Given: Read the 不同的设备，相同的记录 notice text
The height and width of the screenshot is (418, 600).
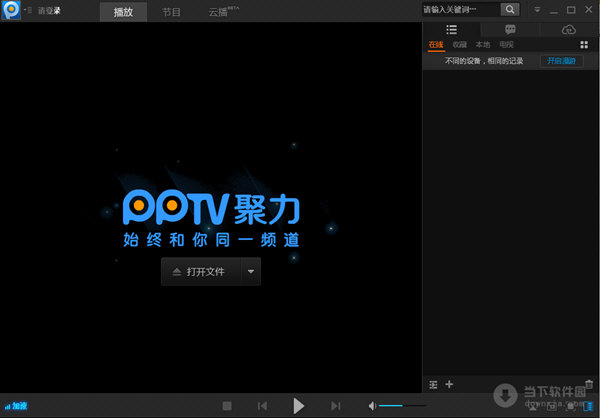Looking at the screenshot, I should pyautogui.click(x=484, y=61).
